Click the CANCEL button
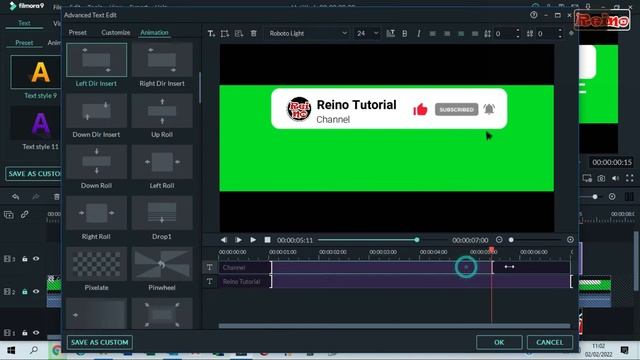The height and width of the screenshot is (360, 640). (x=549, y=342)
